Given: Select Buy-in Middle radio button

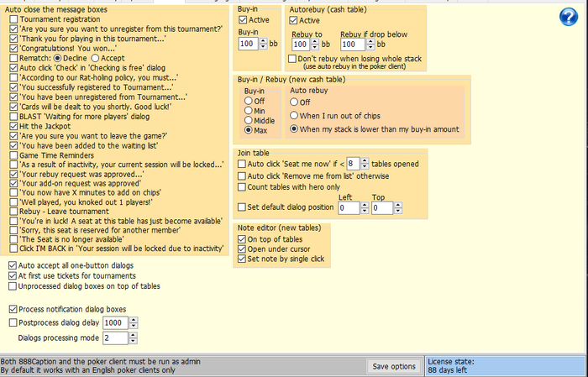Looking at the screenshot, I should point(249,120).
